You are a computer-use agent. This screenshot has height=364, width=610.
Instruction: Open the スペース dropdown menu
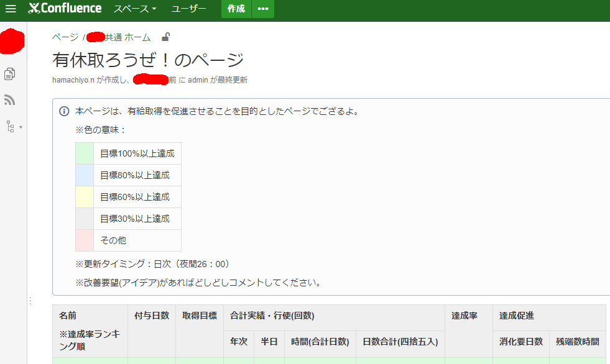(134, 9)
